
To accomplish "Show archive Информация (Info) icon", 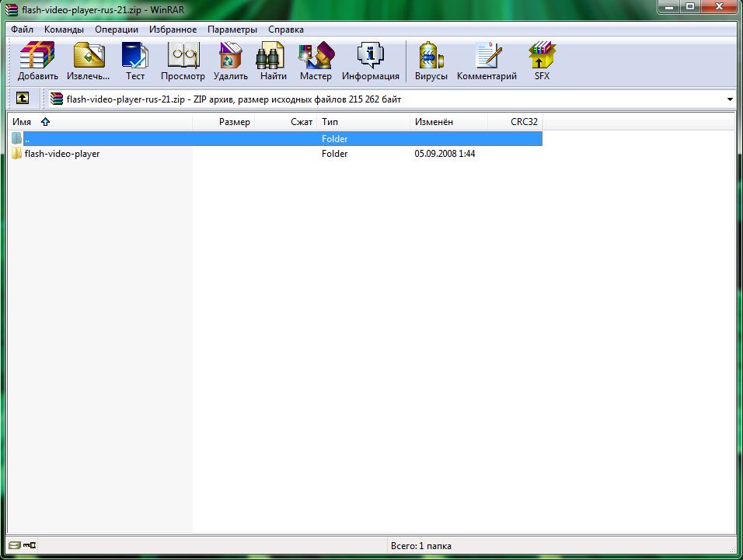I will tap(371, 61).
